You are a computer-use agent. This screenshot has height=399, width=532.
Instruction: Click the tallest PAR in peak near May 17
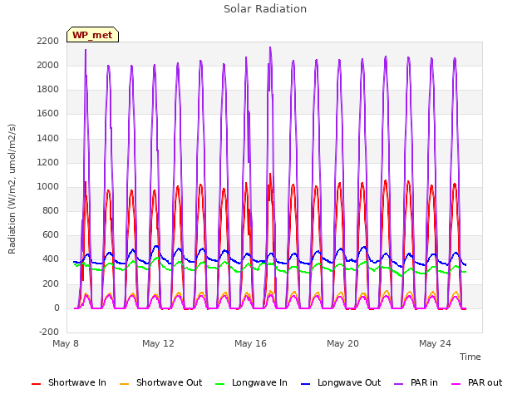pyautogui.click(x=270, y=48)
